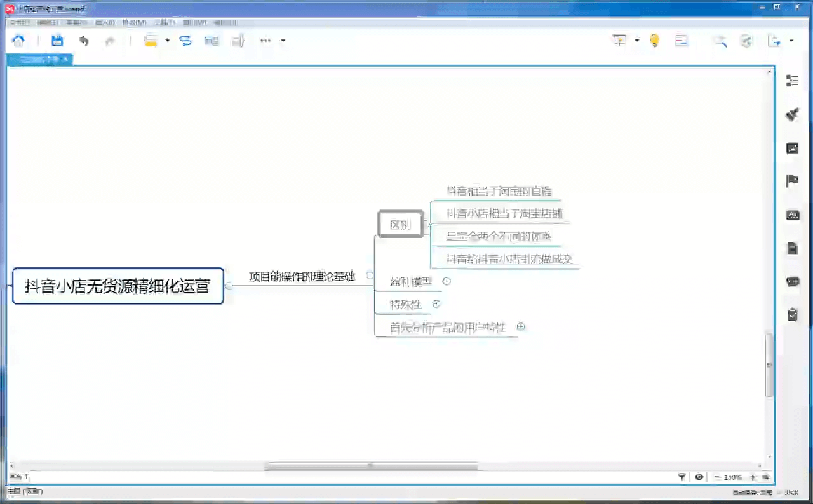
Task: Open the Format brush panel in the right sidebar
Action: pyautogui.click(x=792, y=114)
